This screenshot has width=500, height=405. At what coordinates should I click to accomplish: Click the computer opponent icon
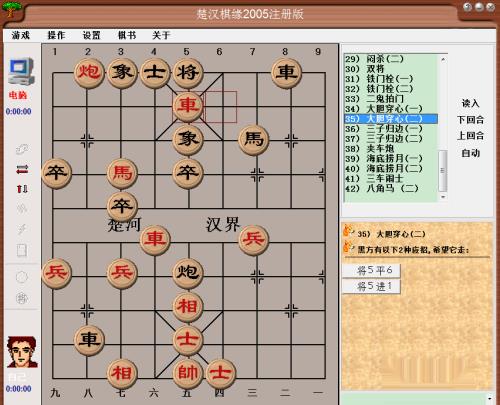[x=21, y=71]
